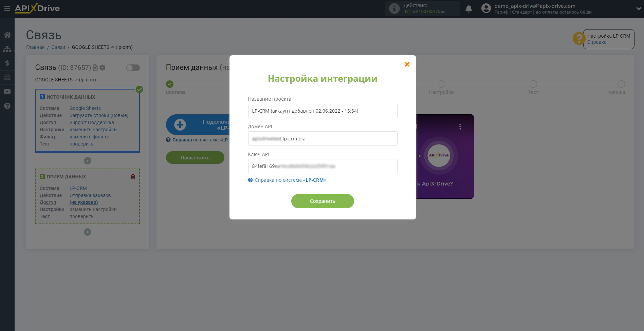The height and width of the screenshot is (331, 644).
Task: Select the Настройки step marker
Action: tap(441, 84)
